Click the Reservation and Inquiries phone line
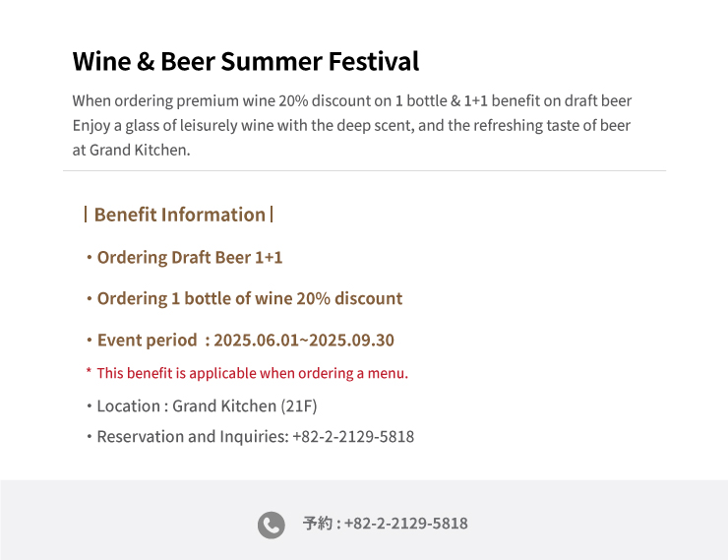 pyautogui.click(x=250, y=436)
